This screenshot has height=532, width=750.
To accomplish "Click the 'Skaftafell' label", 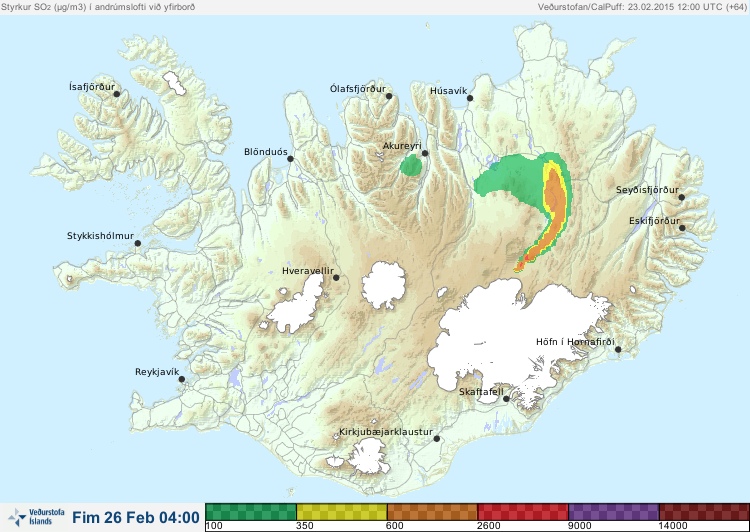I will (481, 392).
